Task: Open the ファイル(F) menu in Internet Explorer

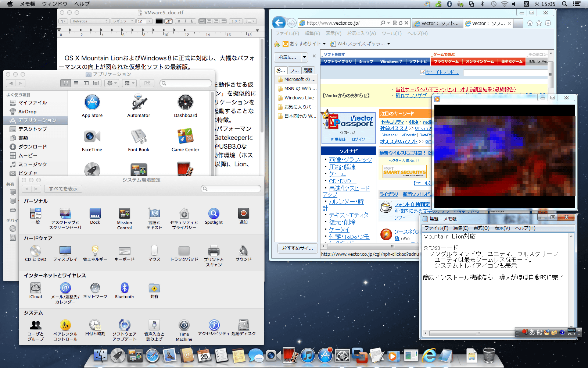Action: (x=287, y=33)
